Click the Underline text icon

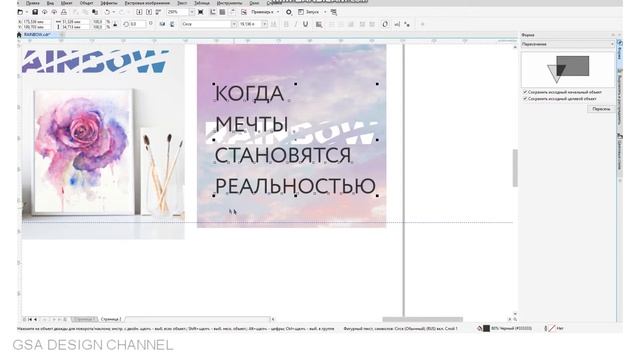pyautogui.click(x=305, y=24)
